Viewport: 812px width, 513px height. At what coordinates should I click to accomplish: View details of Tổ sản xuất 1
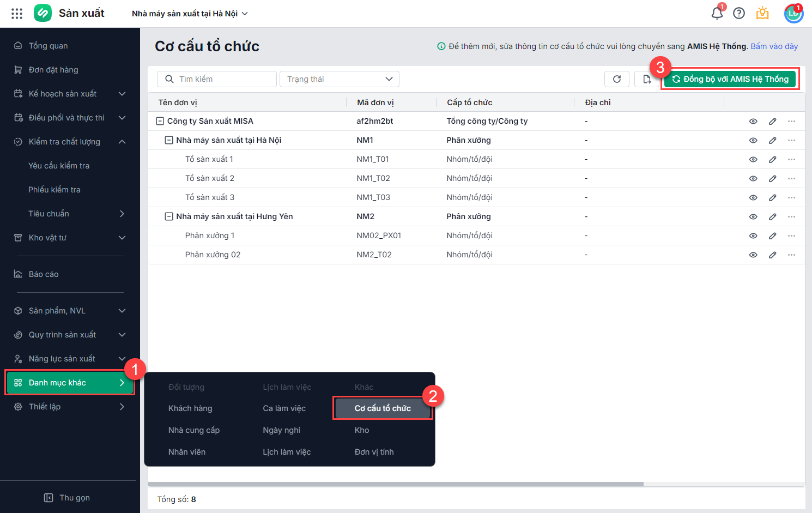click(x=753, y=160)
